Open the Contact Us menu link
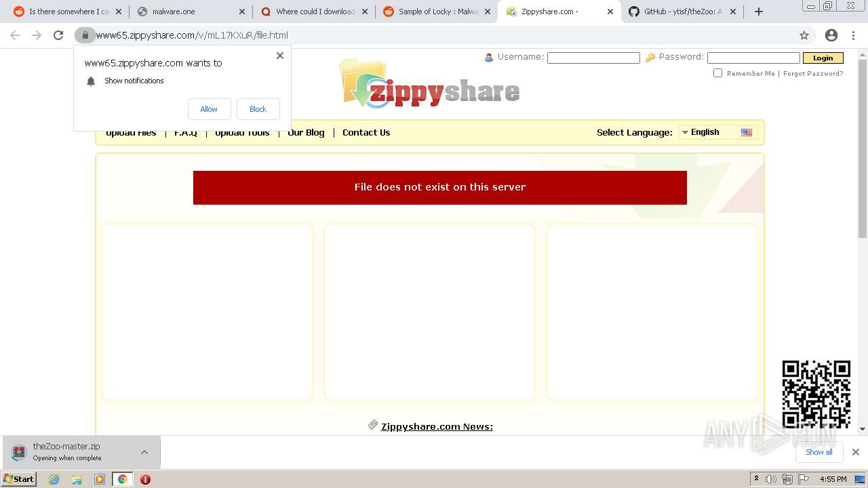 point(366,132)
